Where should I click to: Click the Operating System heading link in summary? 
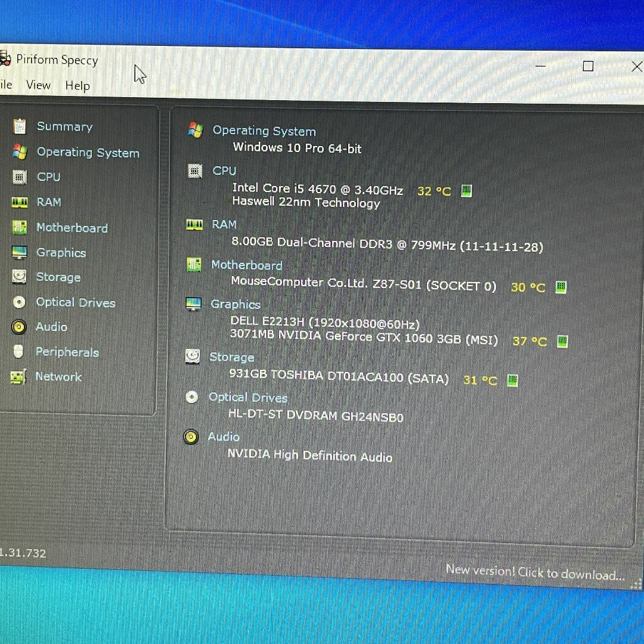[x=264, y=131]
